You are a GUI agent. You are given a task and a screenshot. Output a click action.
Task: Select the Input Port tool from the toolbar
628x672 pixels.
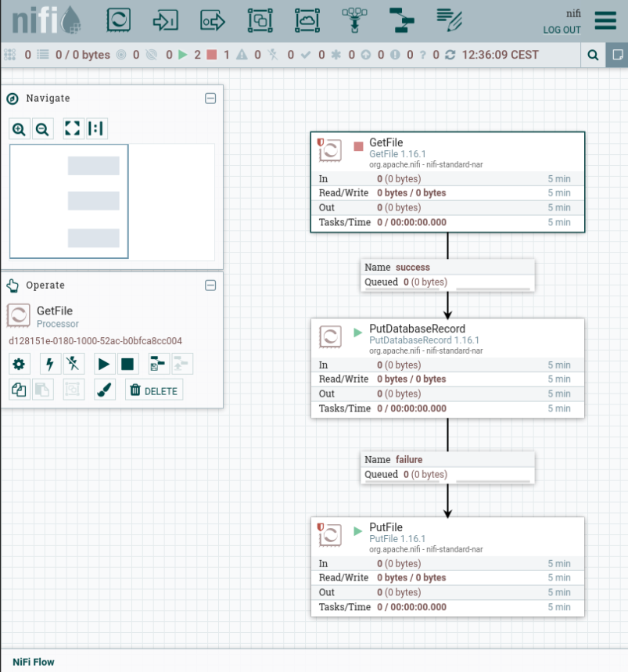[165, 21]
